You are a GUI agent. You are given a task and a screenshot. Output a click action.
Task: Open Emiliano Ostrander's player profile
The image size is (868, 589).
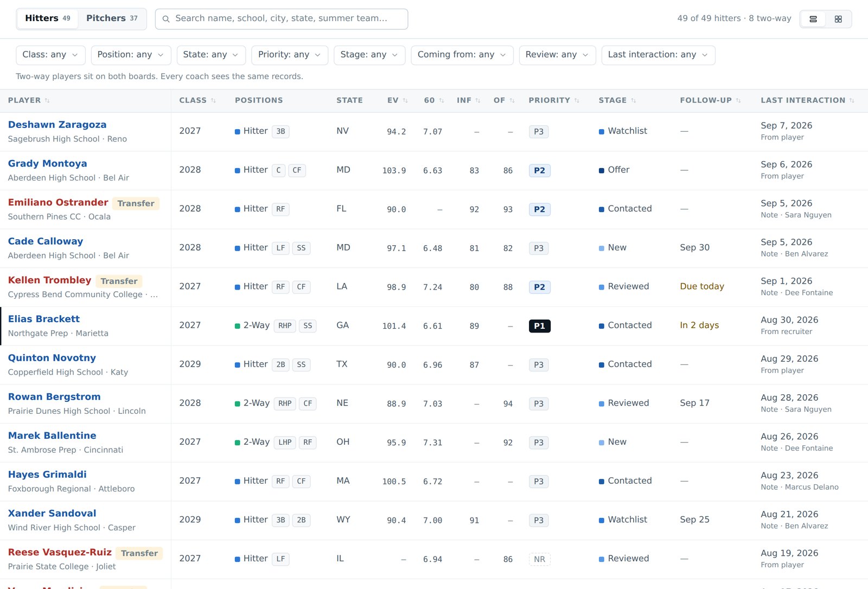[58, 202]
